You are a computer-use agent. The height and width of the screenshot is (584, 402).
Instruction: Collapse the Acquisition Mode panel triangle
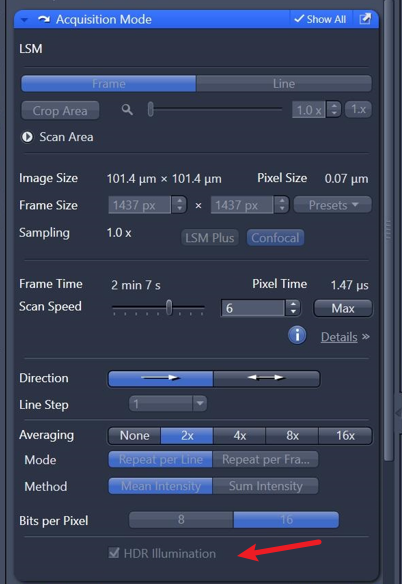[25, 19]
